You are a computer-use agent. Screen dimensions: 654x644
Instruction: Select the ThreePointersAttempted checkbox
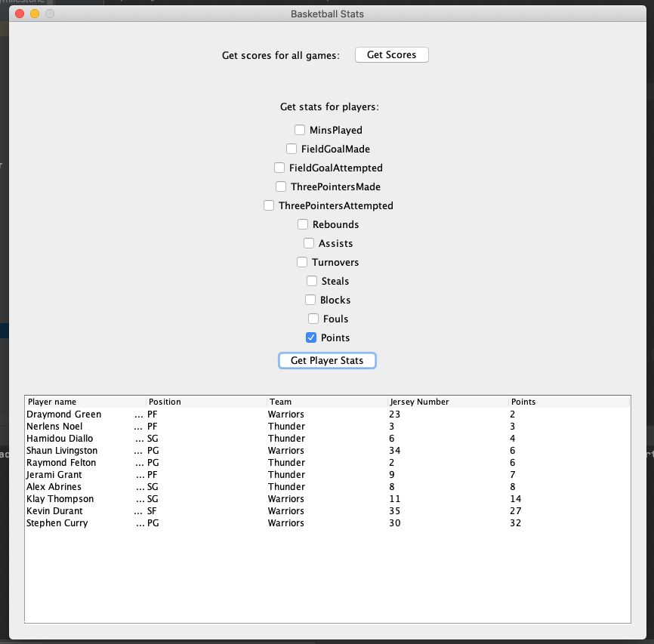pos(269,205)
